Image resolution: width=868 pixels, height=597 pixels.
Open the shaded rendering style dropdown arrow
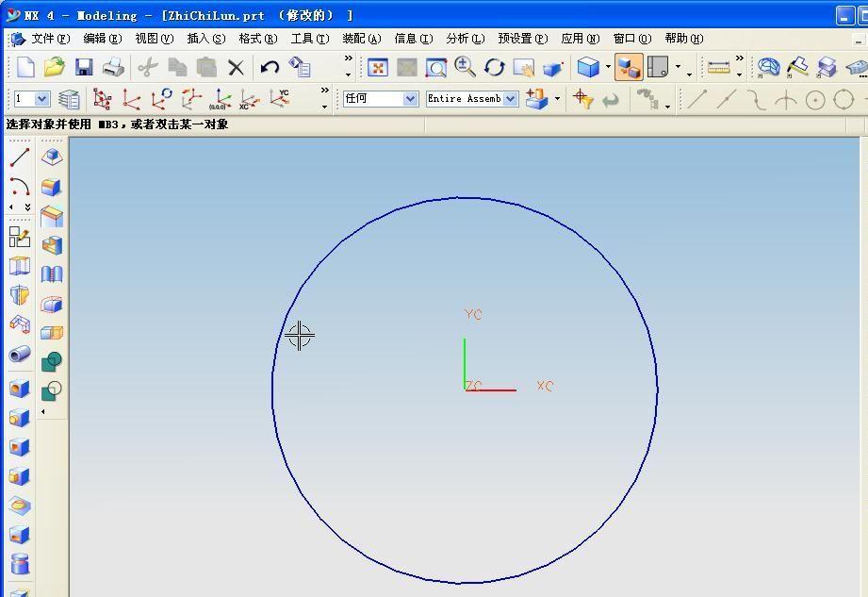(x=608, y=68)
